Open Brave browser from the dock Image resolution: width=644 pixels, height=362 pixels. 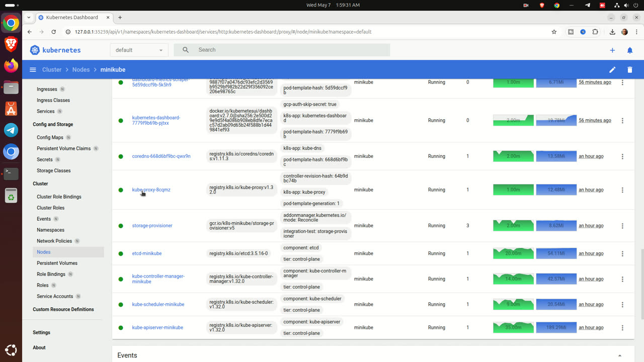[x=11, y=44]
